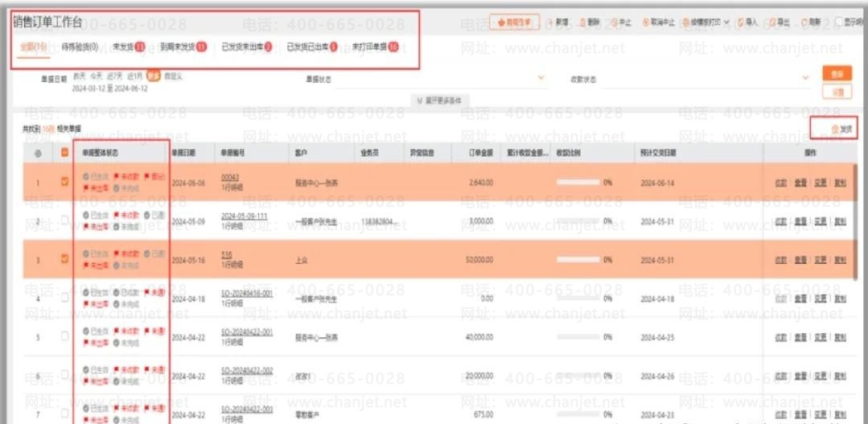Screen dimensions: 868x424
Task: Click the outlined button below 查询
Action: click(837, 92)
